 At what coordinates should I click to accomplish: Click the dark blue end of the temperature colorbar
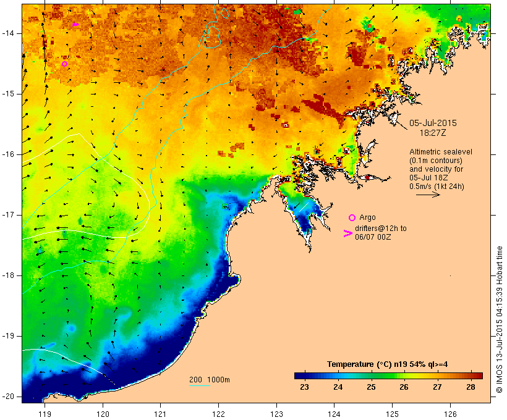299,376
